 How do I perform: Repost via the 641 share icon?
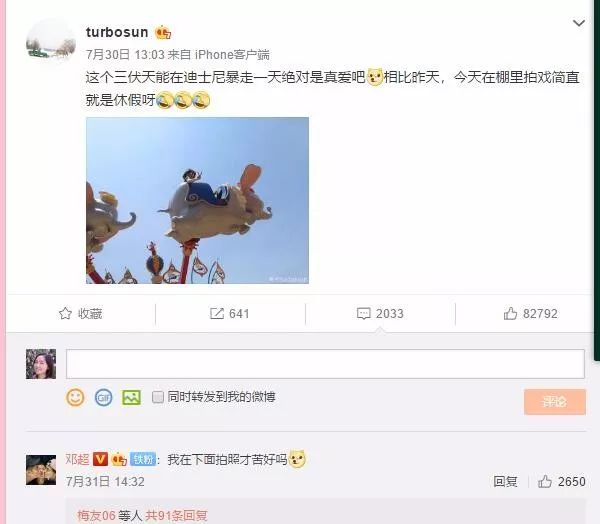pos(230,313)
